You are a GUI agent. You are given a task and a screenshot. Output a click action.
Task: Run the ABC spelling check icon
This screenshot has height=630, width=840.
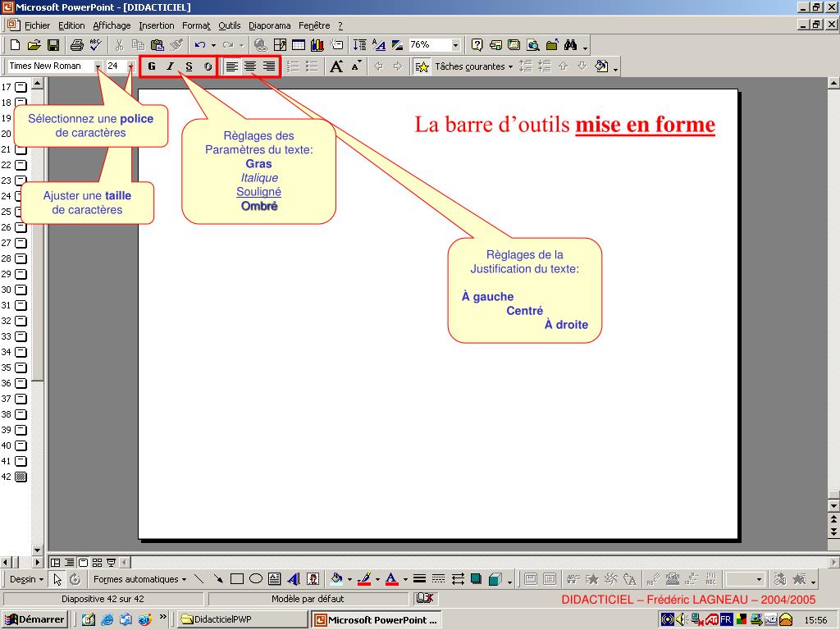click(96, 45)
